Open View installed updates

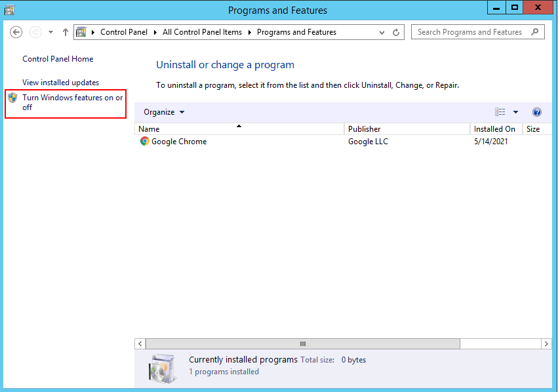(60, 83)
